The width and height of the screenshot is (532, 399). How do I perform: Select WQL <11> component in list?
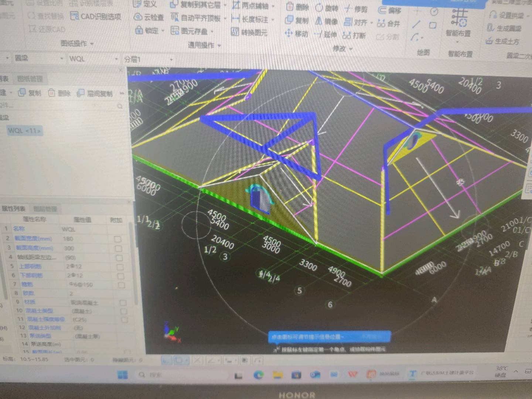click(x=24, y=130)
